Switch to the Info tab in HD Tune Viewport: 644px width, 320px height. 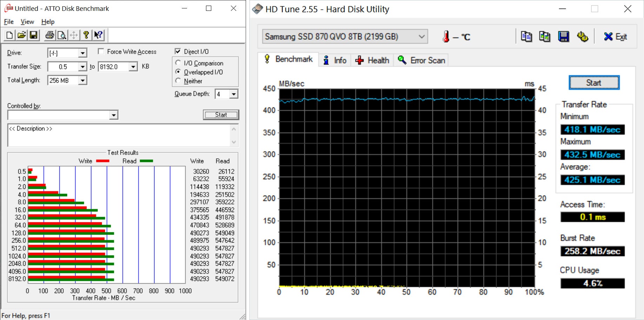(x=335, y=60)
